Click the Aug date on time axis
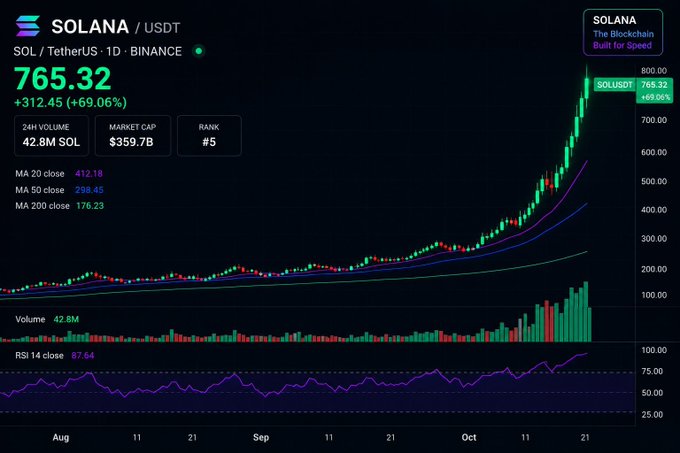 click(61, 437)
